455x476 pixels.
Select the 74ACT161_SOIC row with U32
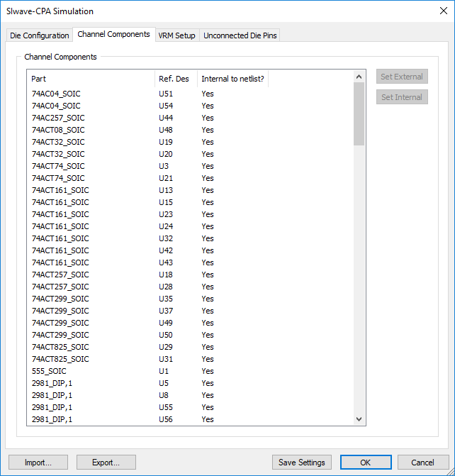click(x=190, y=238)
